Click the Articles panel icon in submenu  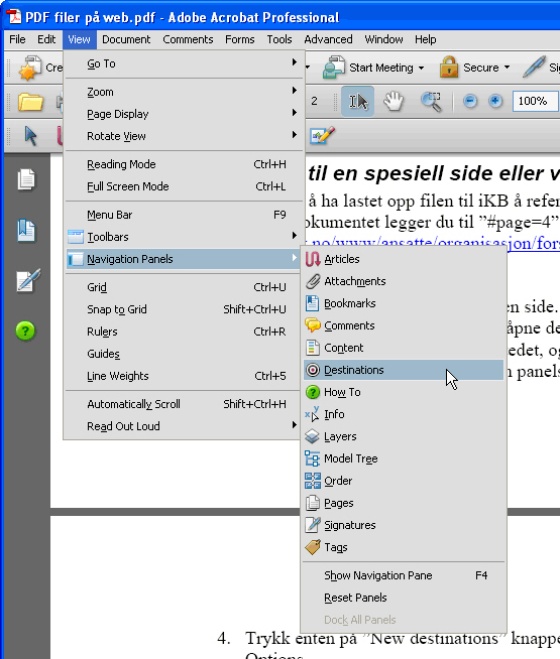point(312,259)
